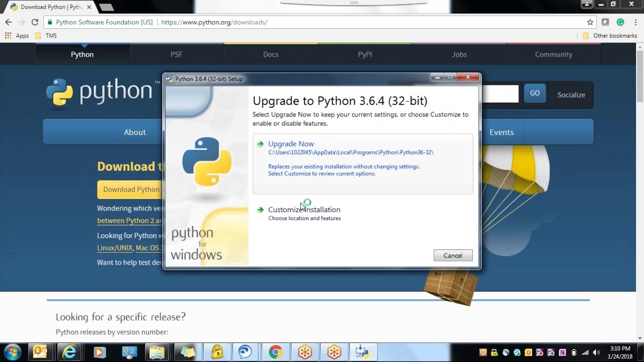The height and width of the screenshot is (362, 644).
Task: Click the green arrow beside Customize installation
Action: click(x=260, y=210)
